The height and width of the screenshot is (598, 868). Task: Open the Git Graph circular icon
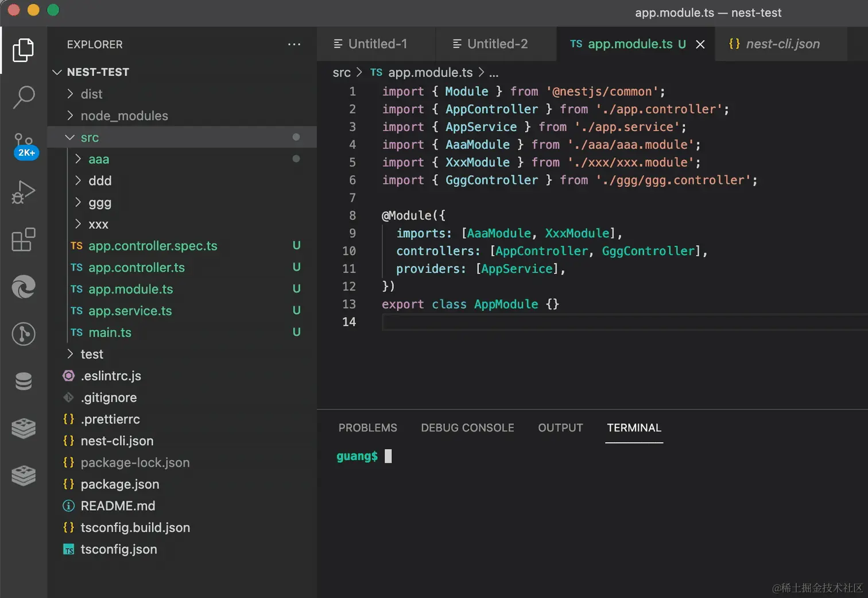pos(24,334)
